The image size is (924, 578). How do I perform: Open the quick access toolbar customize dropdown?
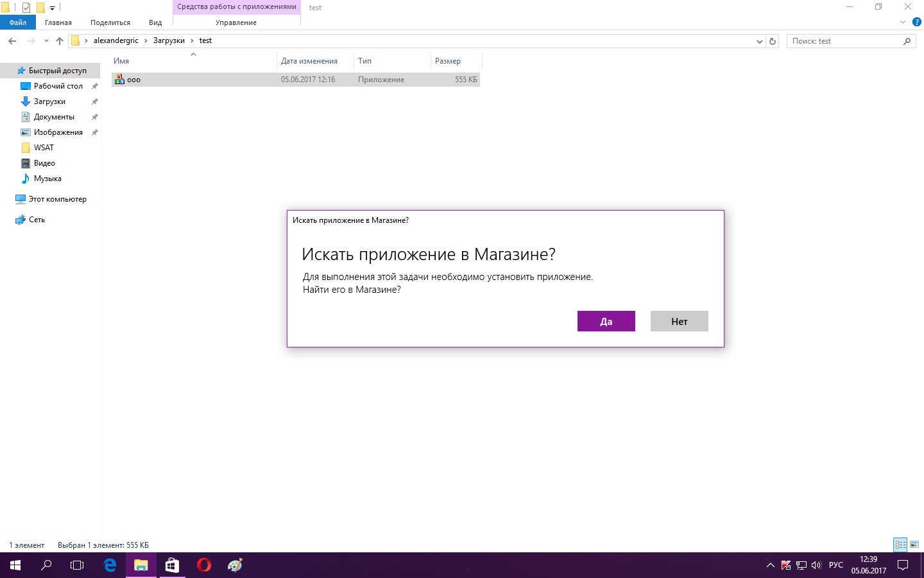(x=52, y=8)
